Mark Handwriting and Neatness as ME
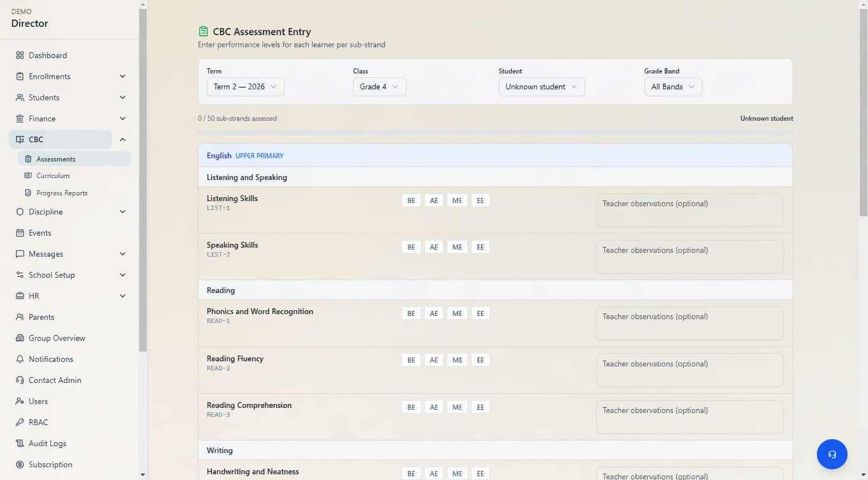The height and width of the screenshot is (480, 868). (x=457, y=474)
